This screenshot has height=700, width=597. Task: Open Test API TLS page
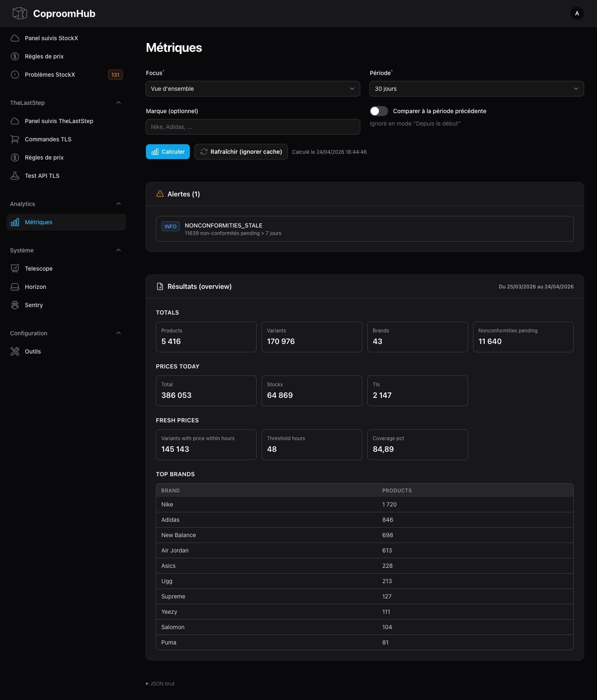pyautogui.click(x=66, y=176)
